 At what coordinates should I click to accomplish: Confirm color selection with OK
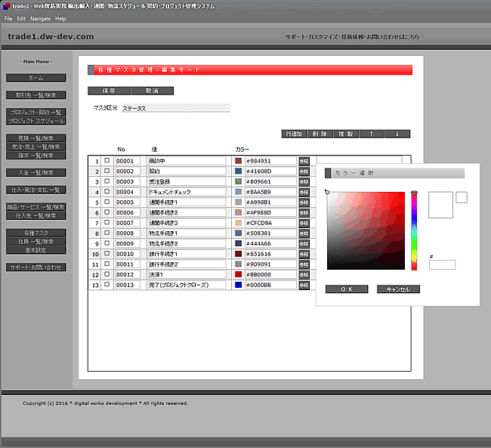347,289
